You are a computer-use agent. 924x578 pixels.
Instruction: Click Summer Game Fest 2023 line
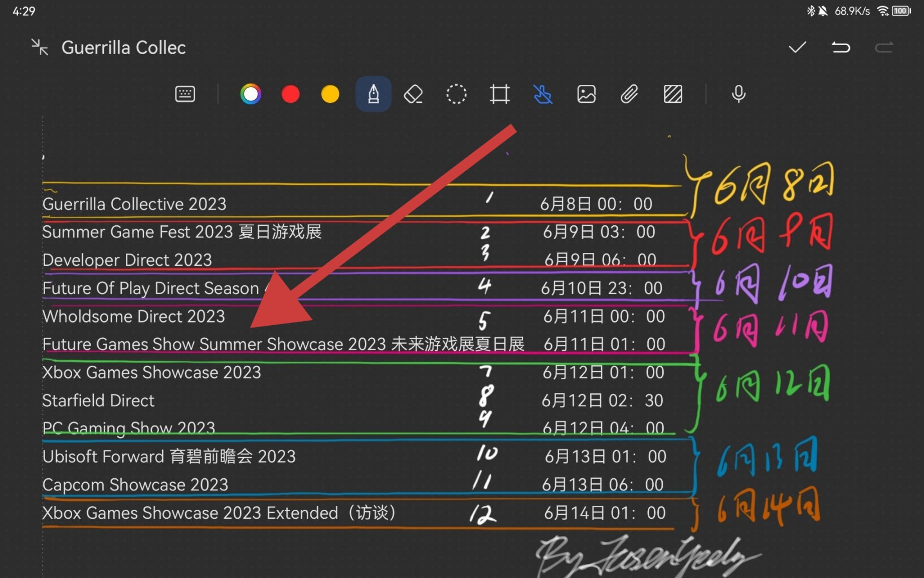[x=181, y=232]
